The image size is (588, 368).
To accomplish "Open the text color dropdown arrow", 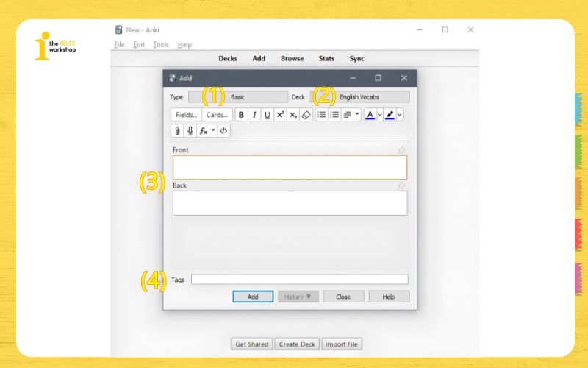I will tap(380, 115).
